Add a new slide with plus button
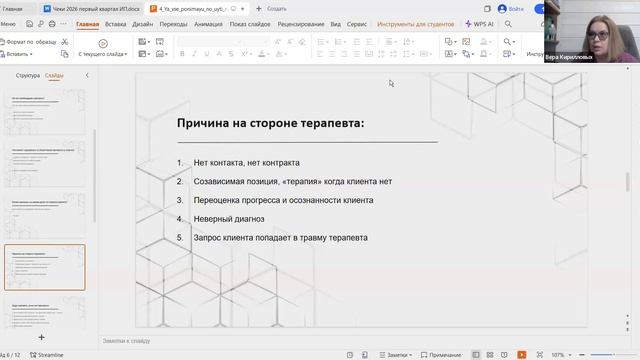The width and height of the screenshot is (640, 360). click(x=41, y=337)
